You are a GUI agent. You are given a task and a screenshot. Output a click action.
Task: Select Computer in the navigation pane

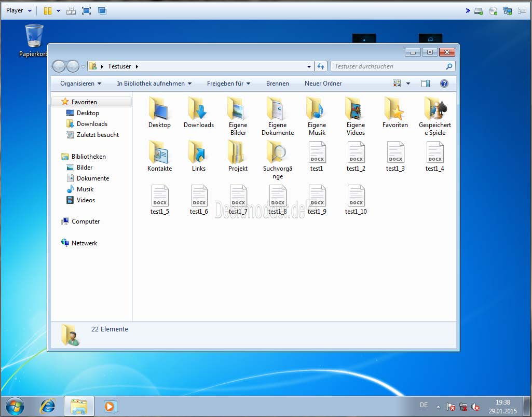click(x=85, y=221)
